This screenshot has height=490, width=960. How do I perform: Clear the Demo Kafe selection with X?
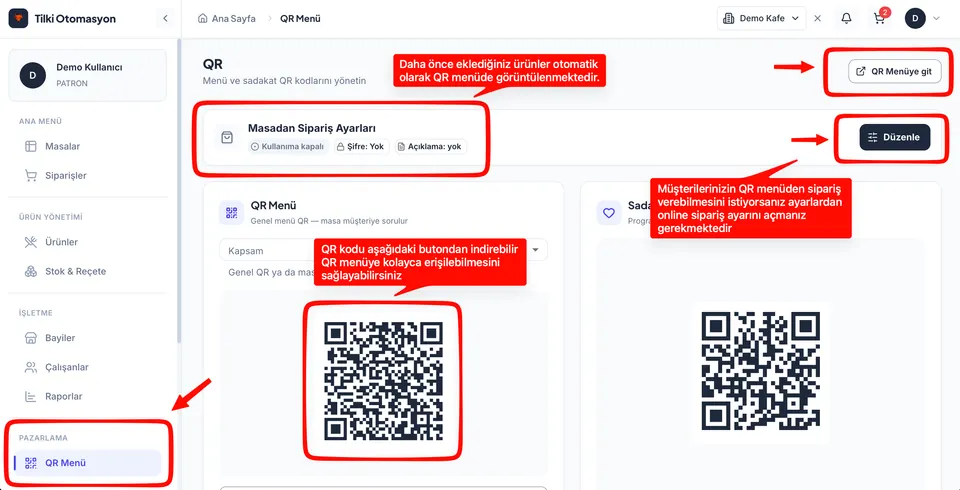[x=817, y=18]
